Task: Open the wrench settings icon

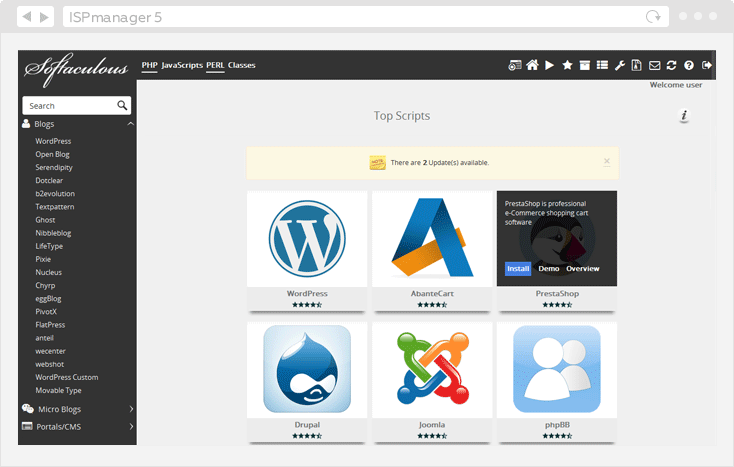Action: pos(619,66)
